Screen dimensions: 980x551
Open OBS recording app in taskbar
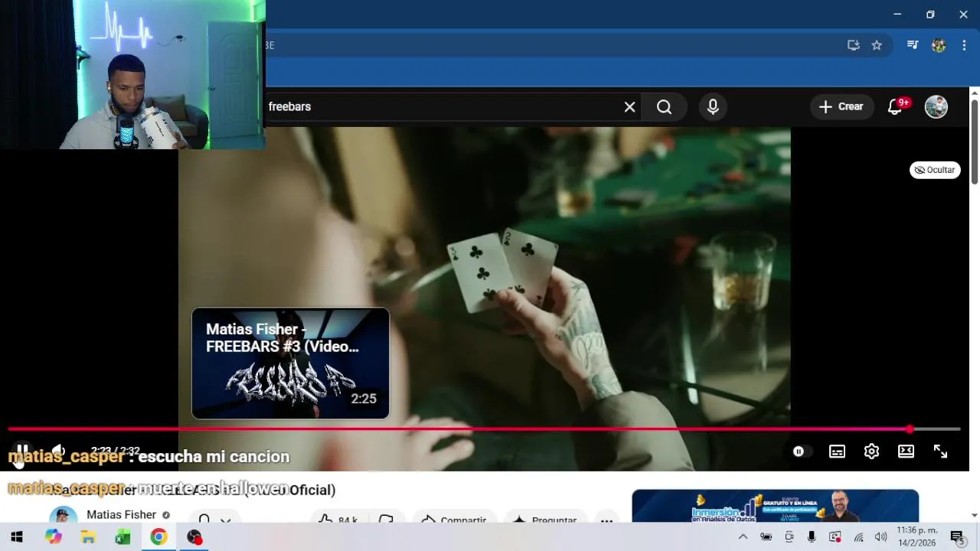click(194, 537)
